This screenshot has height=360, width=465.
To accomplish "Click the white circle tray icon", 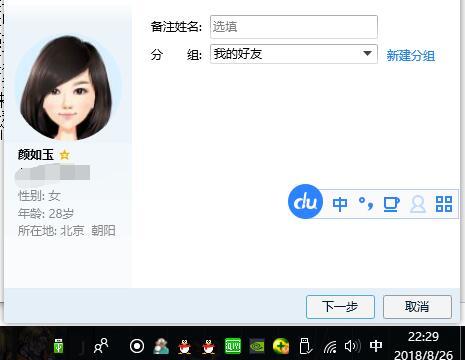I will coord(137,346).
